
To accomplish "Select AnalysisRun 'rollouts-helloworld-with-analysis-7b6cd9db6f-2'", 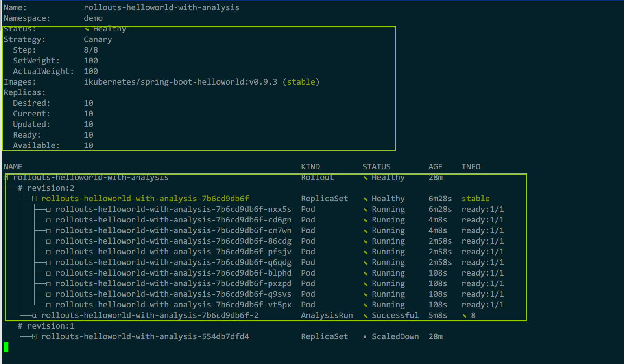I will pos(150,315).
